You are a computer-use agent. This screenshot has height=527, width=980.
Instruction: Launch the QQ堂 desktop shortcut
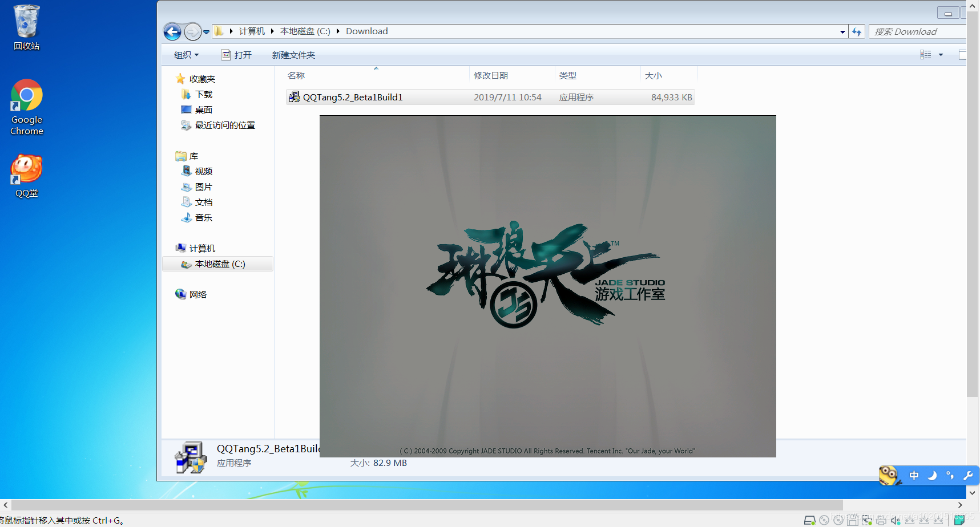(x=27, y=176)
